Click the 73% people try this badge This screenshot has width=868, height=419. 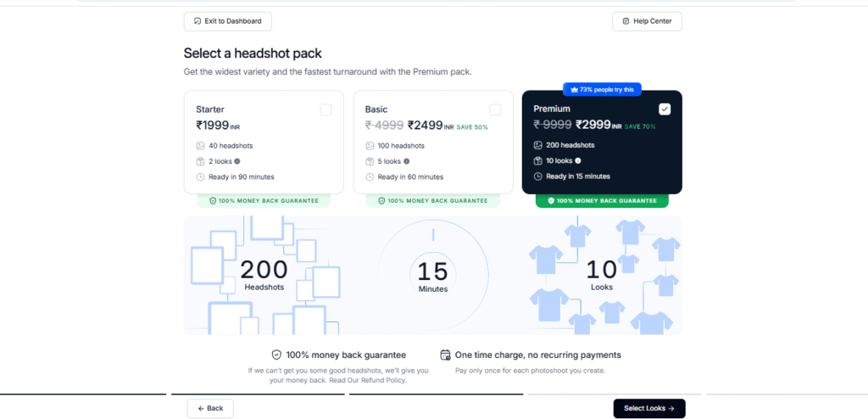pos(603,89)
